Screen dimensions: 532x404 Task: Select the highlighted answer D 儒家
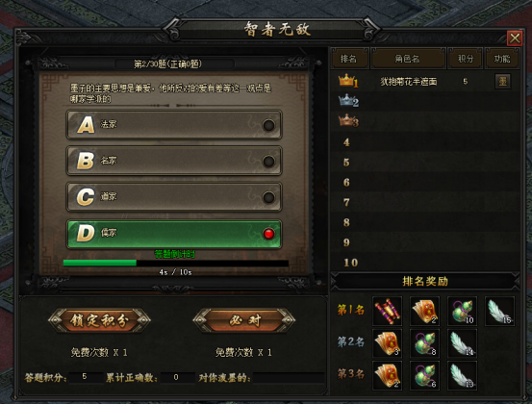[x=174, y=234]
